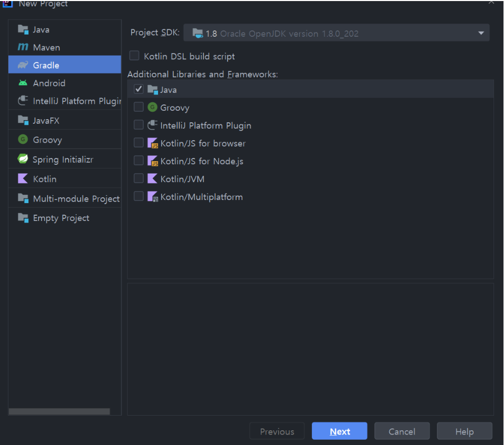Click the 'Additional Libraries and Frameworks:' label
504x445 pixels.
coord(203,74)
